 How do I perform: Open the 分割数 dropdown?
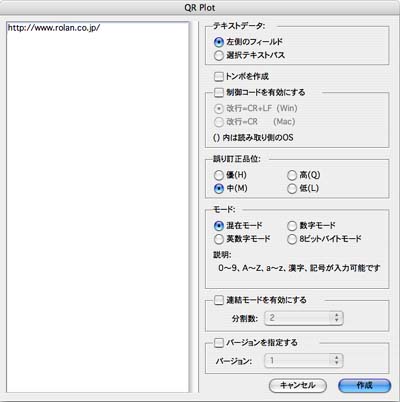(304, 318)
